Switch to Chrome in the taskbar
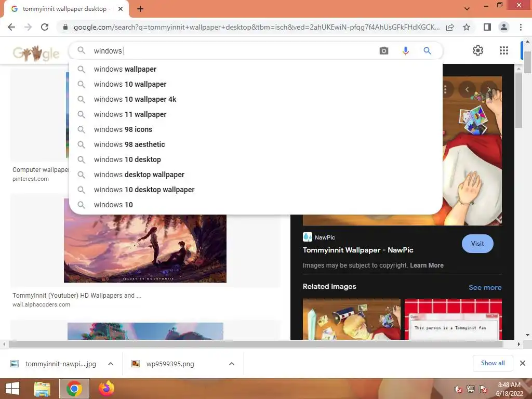The width and height of the screenshot is (532, 399). 74,389
